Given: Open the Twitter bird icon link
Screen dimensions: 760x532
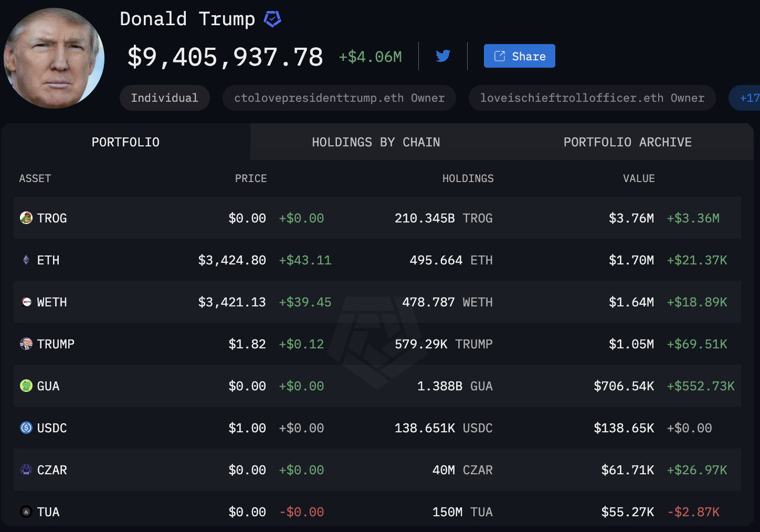Looking at the screenshot, I should [443, 56].
